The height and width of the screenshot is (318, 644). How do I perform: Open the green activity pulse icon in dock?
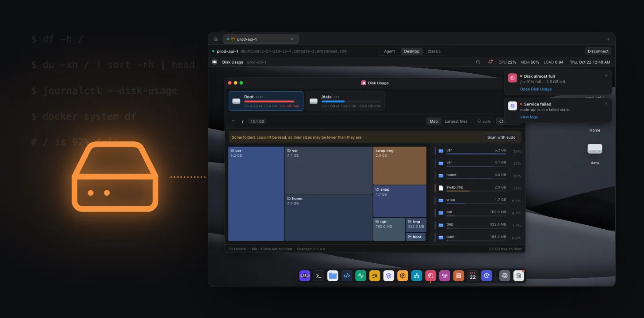[360, 276]
